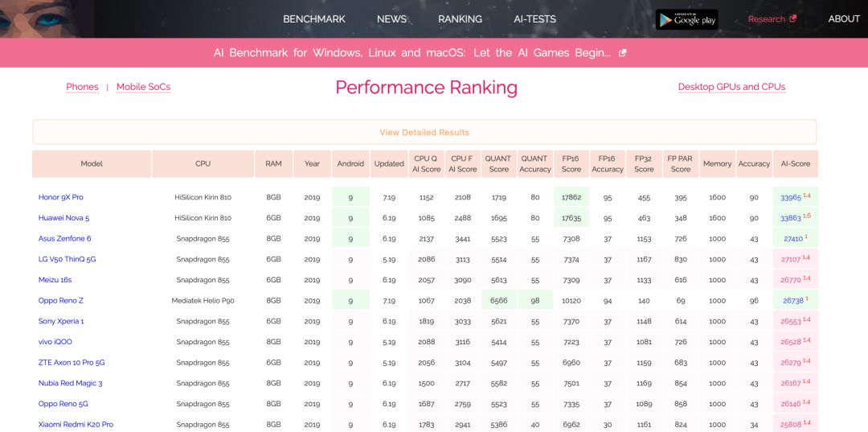Image resolution: width=868 pixels, height=432 pixels.
Task: Click View Detailed Results button
Action: click(x=424, y=133)
